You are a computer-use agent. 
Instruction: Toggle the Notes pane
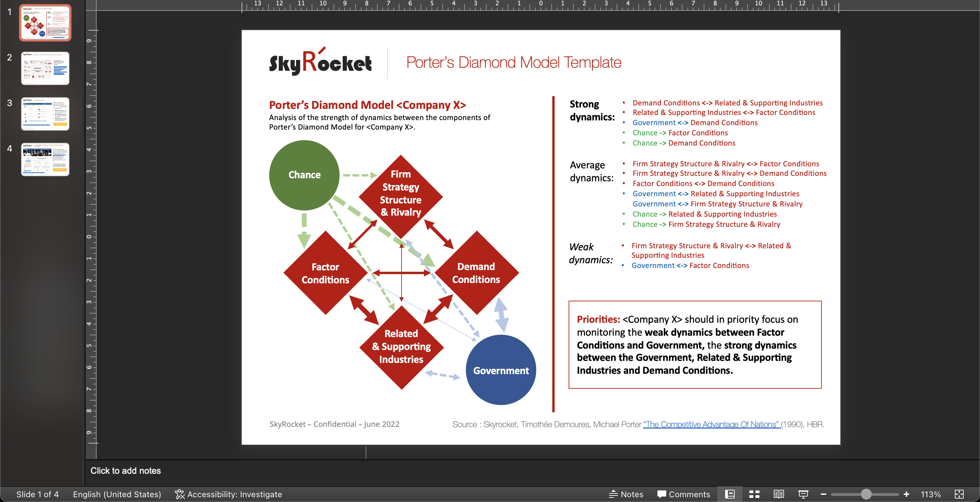(626, 495)
